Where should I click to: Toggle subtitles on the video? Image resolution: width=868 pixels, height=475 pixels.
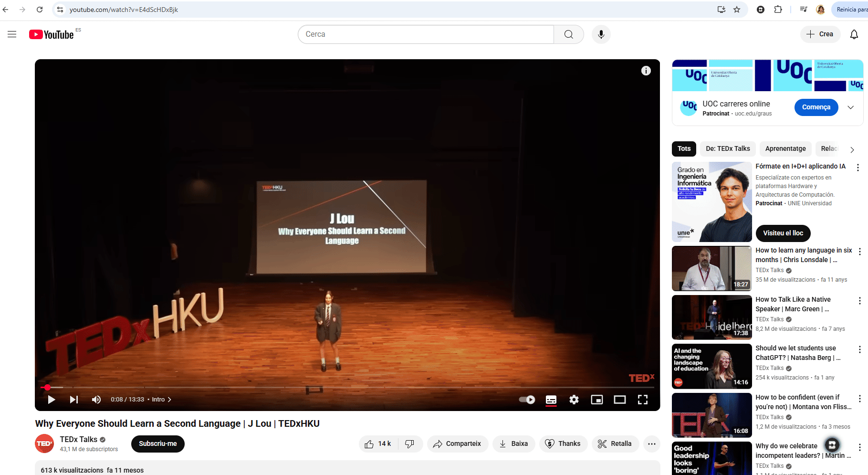click(x=551, y=400)
